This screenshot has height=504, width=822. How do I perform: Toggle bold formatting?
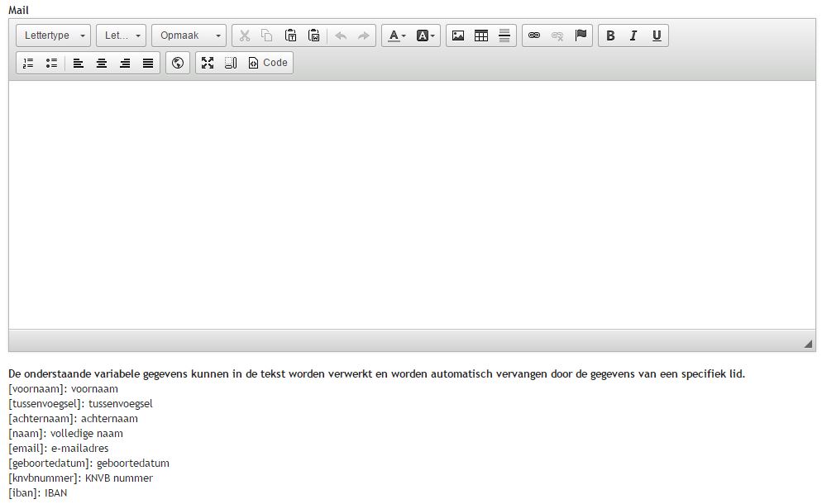[x=610, y=36]
